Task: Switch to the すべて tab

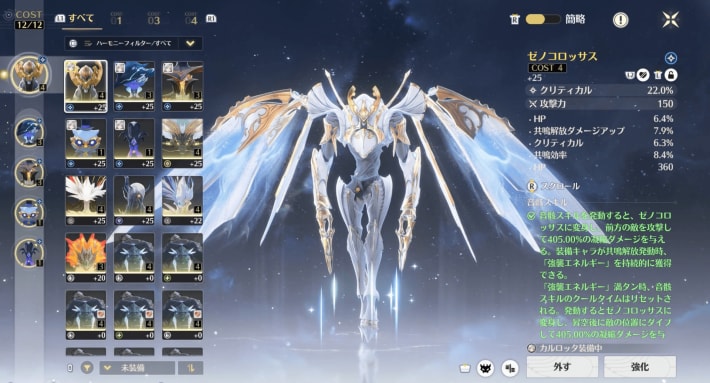Action: tap(81, 18)
